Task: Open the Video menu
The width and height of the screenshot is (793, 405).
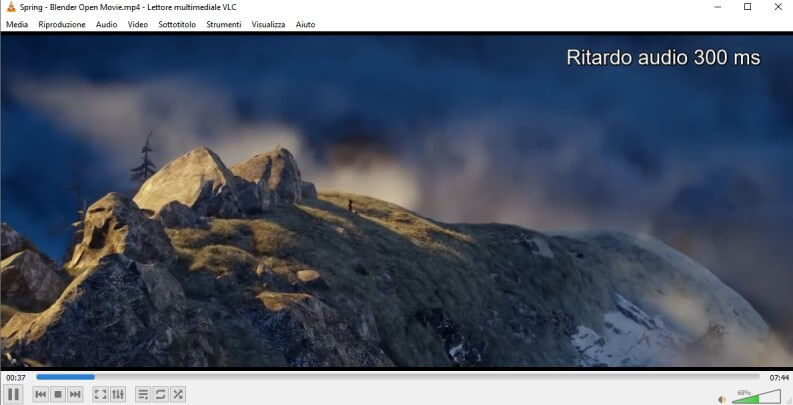Action: [138, 24]
